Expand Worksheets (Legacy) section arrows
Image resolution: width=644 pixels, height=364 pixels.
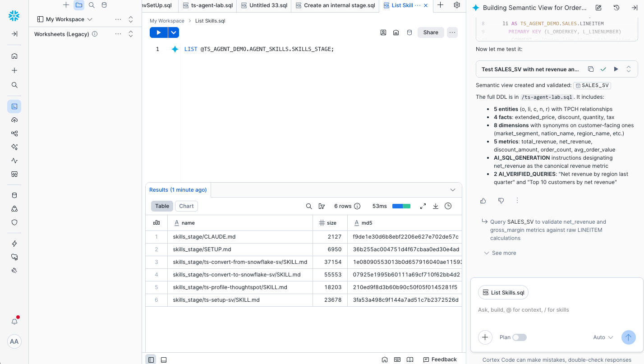[x=131, y=34]
